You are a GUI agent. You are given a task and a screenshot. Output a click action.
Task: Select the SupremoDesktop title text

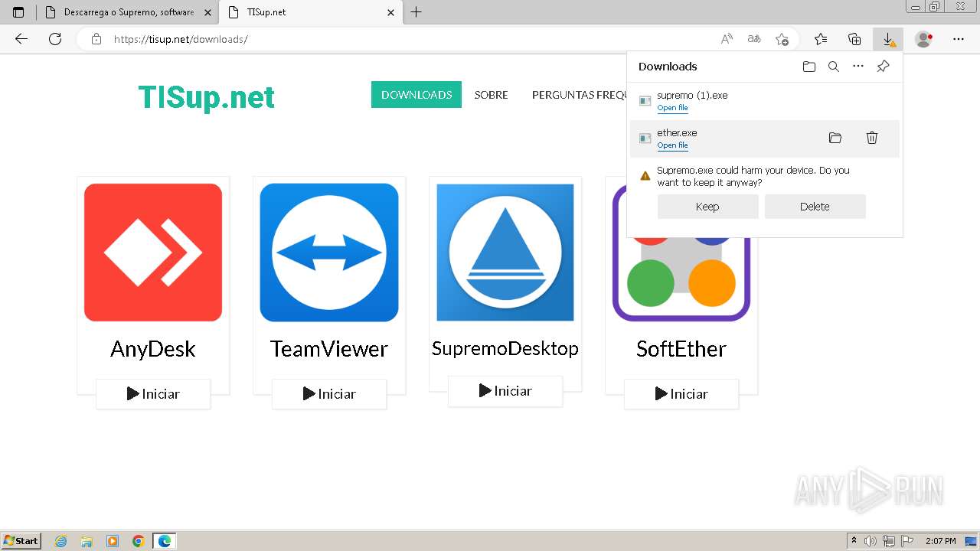[505, 348]
